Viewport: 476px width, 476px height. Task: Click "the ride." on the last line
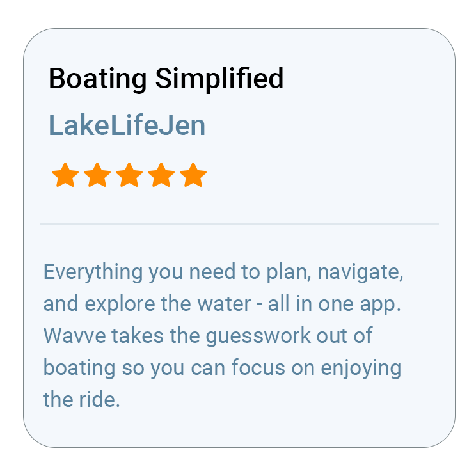point(81,400)
